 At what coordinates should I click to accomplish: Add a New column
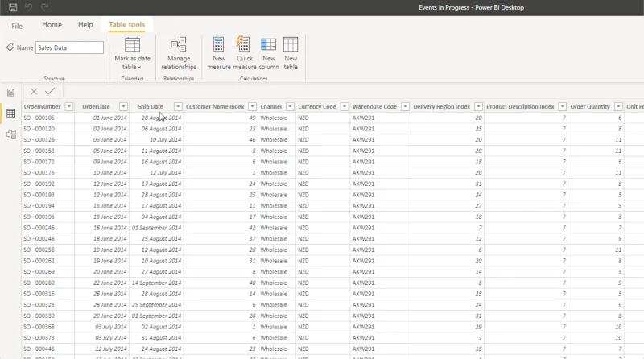click(x=269, y=53)
